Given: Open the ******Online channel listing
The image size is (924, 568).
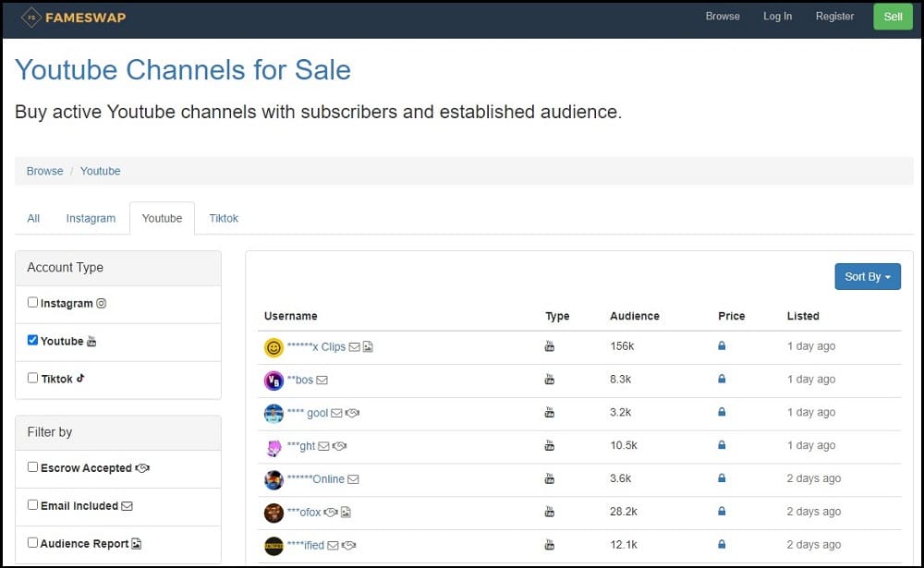Looking at the screenshot, I should coord(316,479).
